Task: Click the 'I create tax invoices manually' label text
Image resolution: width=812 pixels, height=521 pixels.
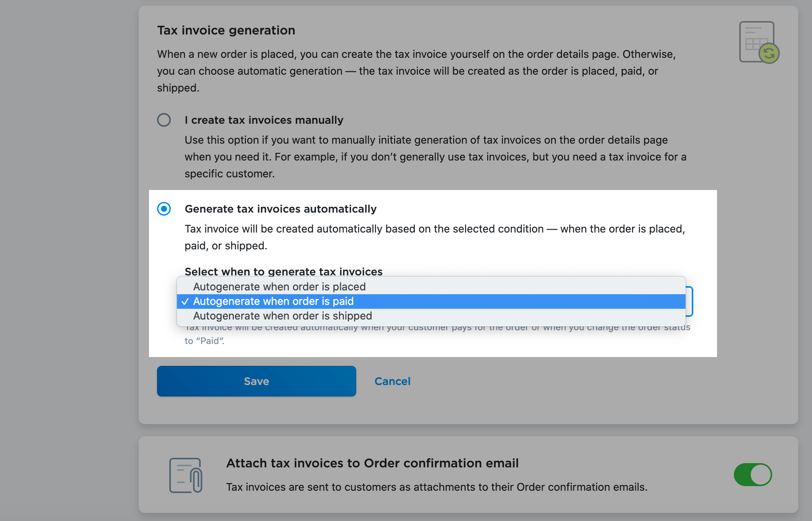Action: 264,120
